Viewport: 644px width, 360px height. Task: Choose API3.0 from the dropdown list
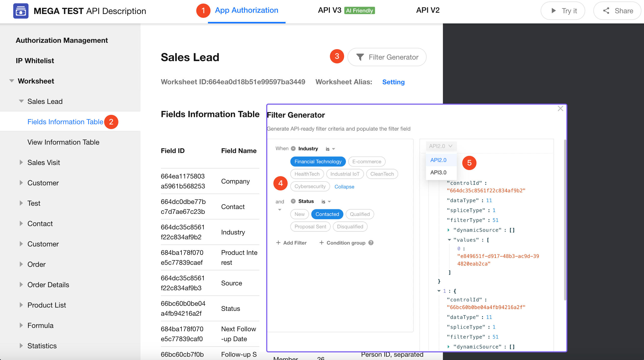[x=438, y=172]
